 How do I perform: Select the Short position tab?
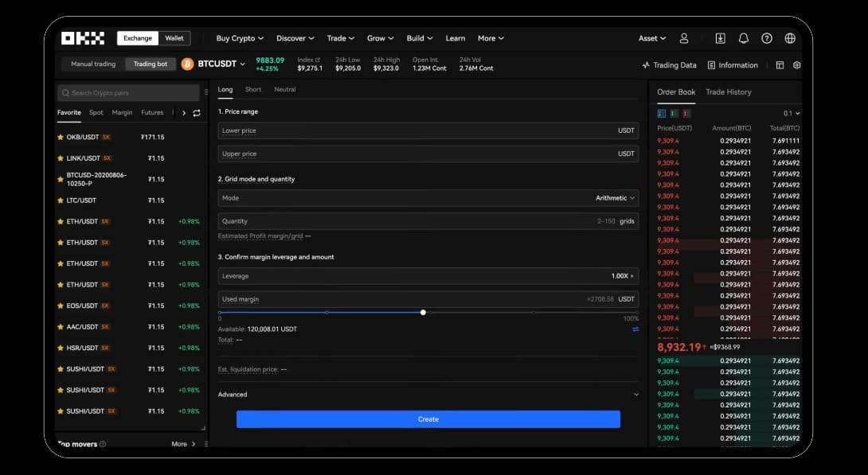pos(253,89)
